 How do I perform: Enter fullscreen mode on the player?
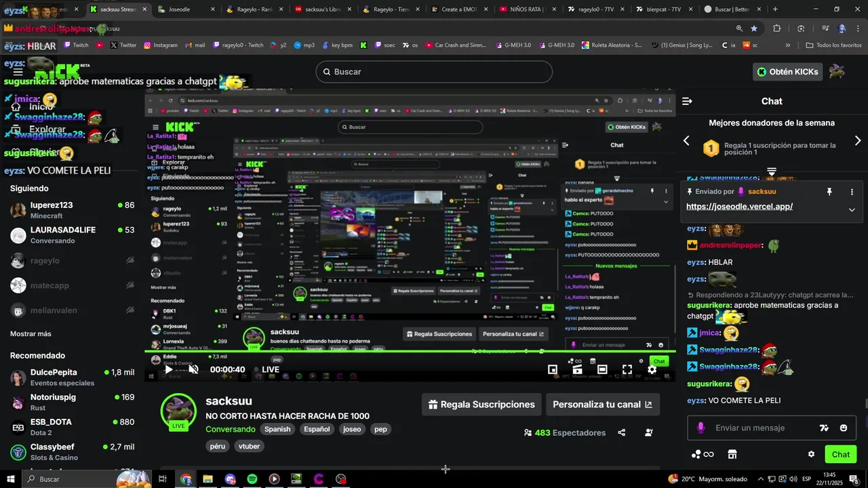click(627, 369)
